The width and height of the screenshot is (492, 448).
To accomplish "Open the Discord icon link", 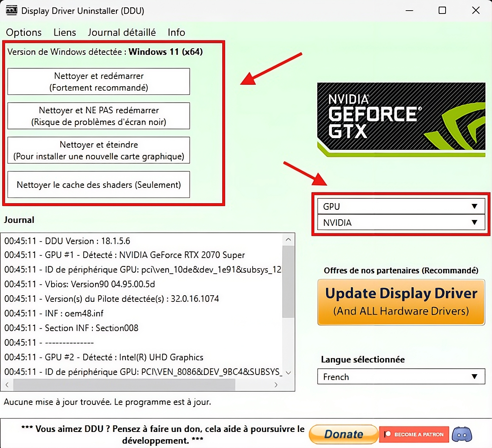I will click(462, 434).
